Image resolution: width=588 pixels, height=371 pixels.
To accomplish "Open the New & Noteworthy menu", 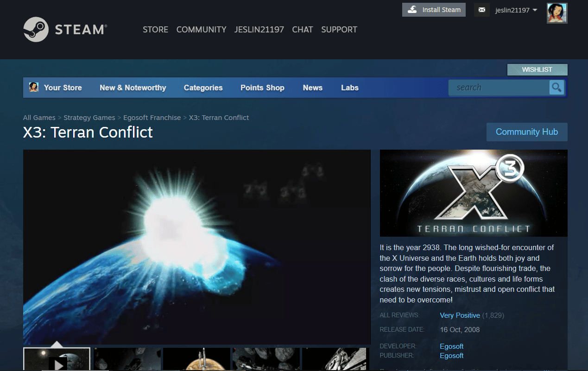I will point(133,88).
